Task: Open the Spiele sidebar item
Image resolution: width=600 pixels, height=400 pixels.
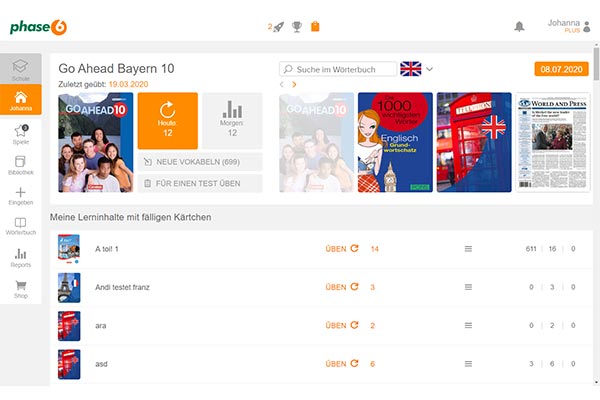Action: (x=21, y=133)
